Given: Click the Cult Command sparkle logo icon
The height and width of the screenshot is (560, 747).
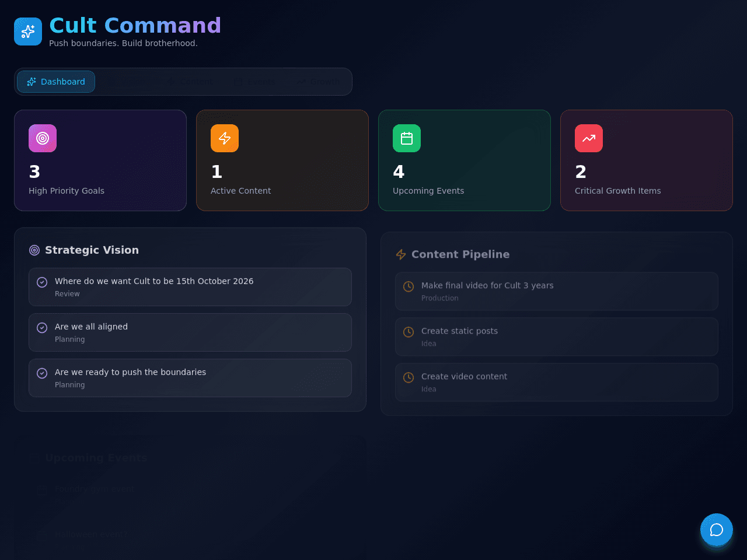Looking at the screenshot, I should tap(28, 32).
